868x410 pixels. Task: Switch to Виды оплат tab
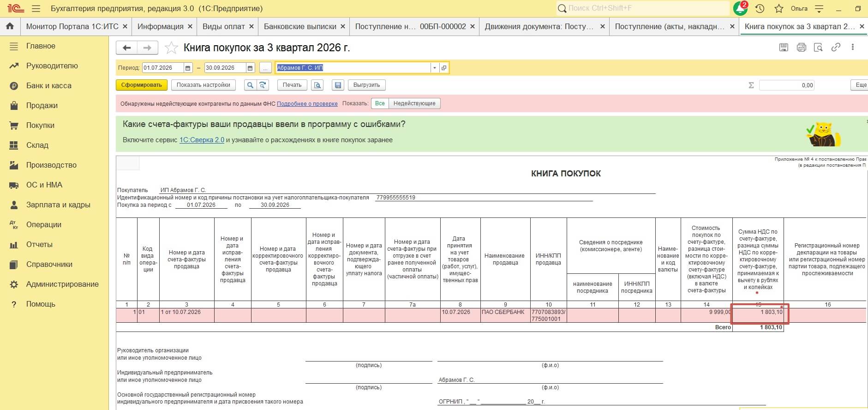(x=224, y=26)
